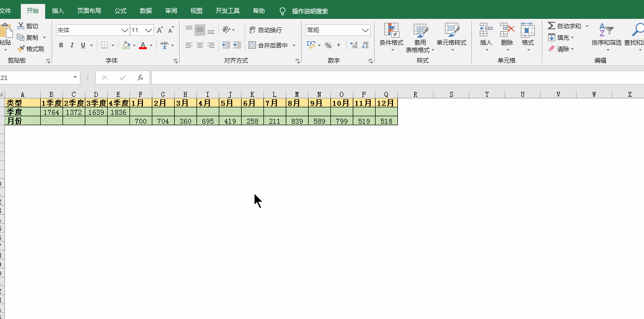Click the Conditional Formatting (条件格式) icon

click(x=391, y=31)
